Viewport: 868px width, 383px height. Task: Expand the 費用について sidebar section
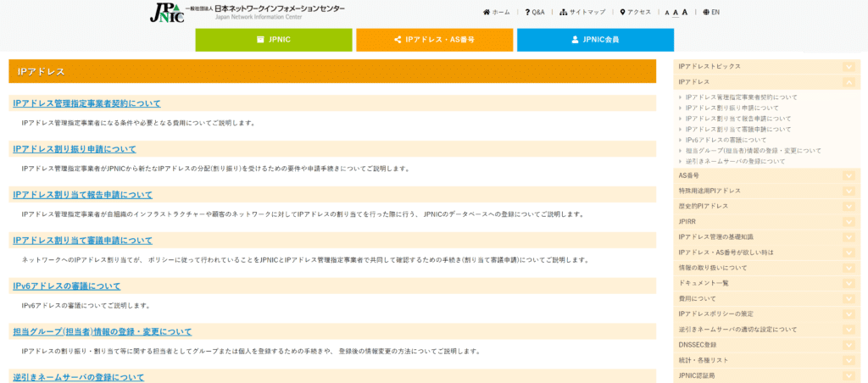click(x=849, y=299)
